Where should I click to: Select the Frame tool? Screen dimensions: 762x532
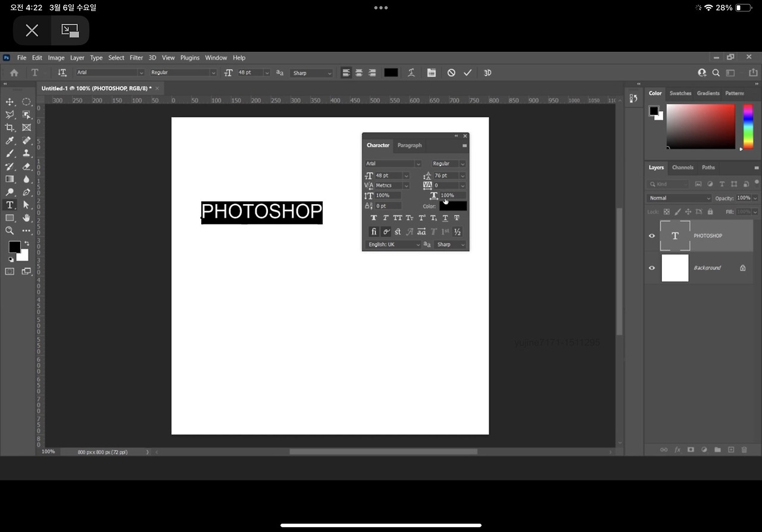coord(26,128)
